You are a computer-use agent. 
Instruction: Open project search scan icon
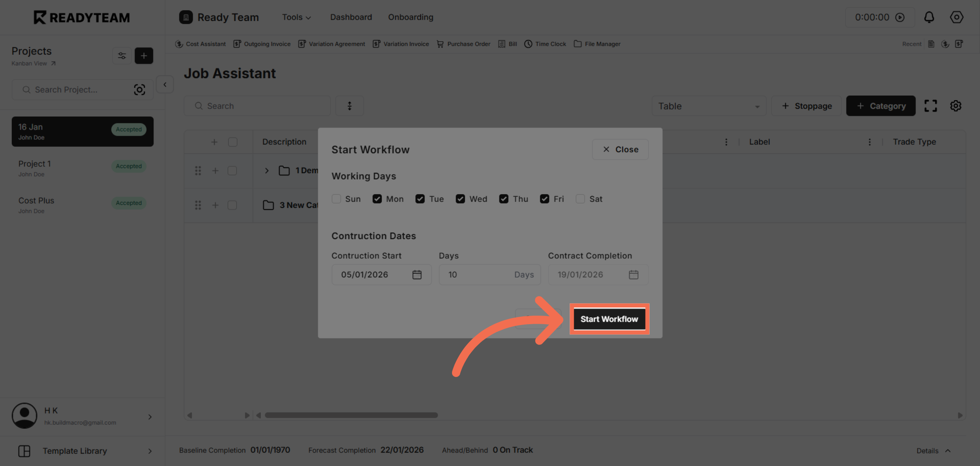[x=140, y=90]
